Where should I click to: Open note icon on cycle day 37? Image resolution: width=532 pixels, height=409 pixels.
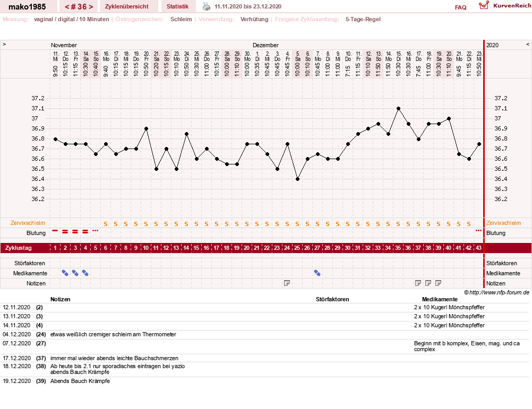tap(418, 283)
